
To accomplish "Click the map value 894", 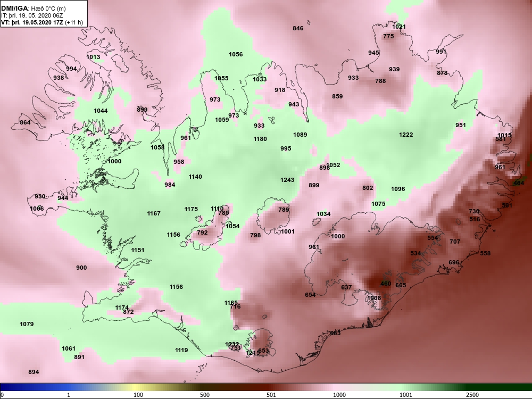I will point(34,372).
